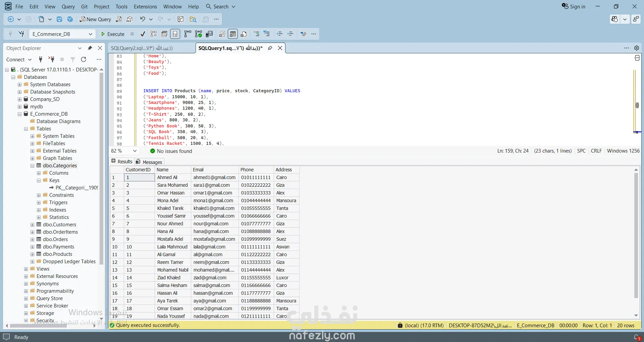
Task: Expand the System Databases node
Action: [19, 84]
